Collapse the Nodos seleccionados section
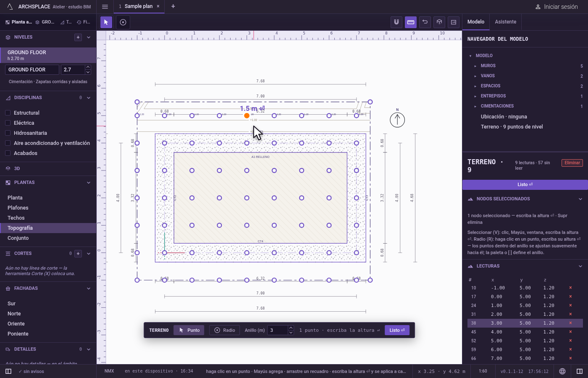 (580, 199)
